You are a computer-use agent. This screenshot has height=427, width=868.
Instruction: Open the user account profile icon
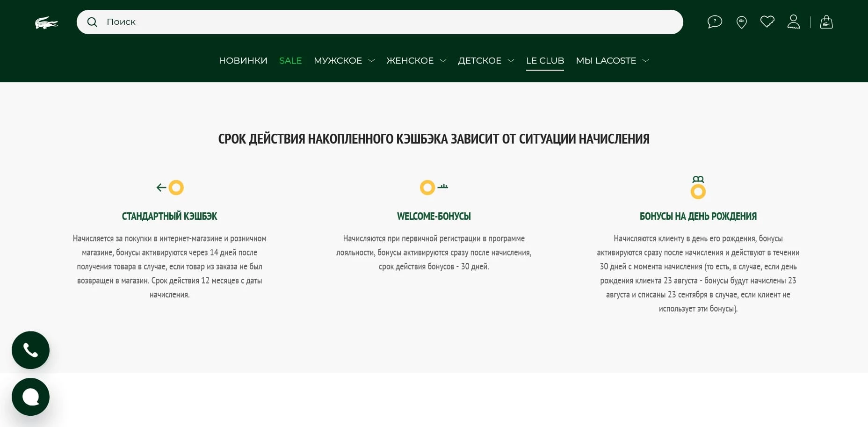pos(793,22)
